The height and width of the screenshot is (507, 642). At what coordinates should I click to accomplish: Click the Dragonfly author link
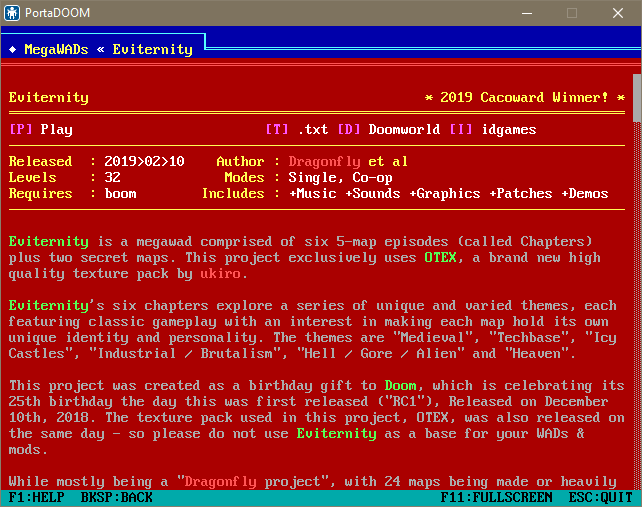pyautogui.click(x=324, y=161)
